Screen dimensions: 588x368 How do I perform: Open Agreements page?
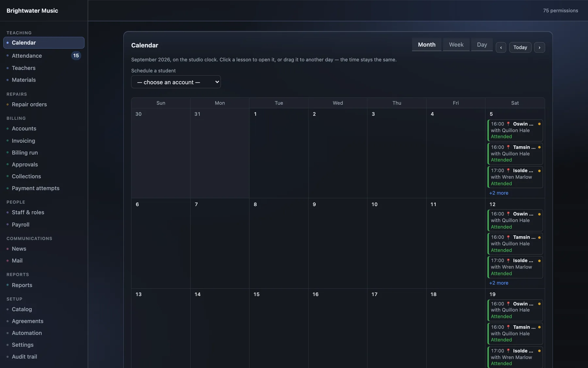pos(44,321)
